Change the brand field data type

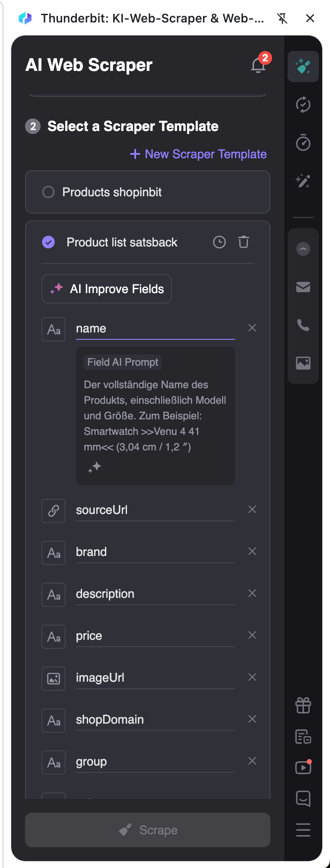(54, 553)
